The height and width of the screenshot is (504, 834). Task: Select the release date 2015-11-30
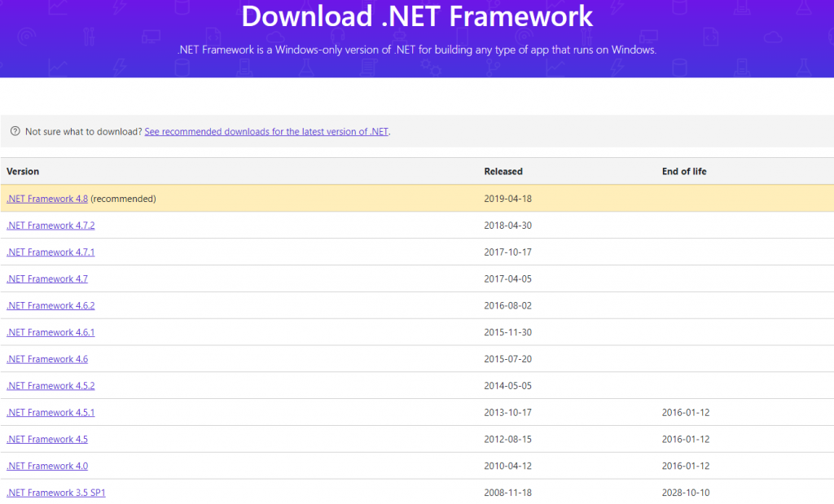click(507, 332)
